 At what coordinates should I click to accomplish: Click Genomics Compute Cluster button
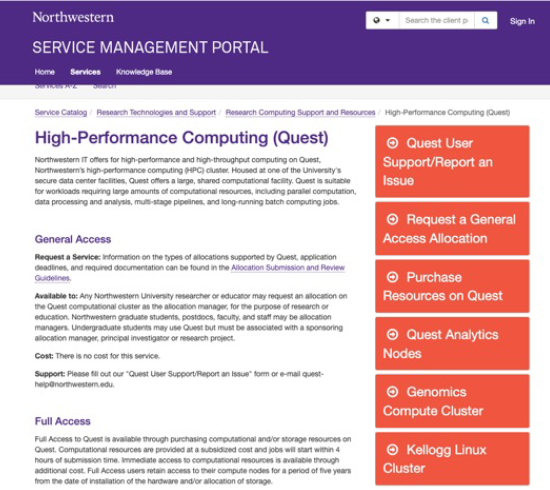[x=452, y=401]
